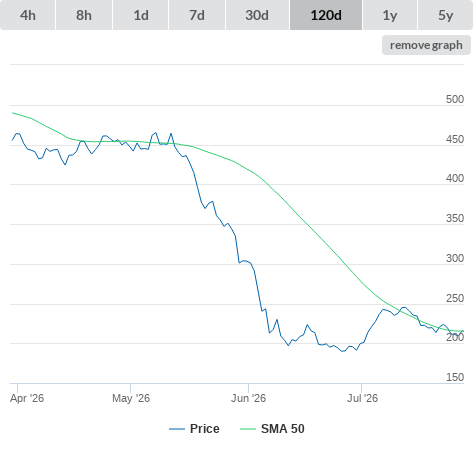
Task: Click the Apr '26 axis tick label
Action: [27, 398]
